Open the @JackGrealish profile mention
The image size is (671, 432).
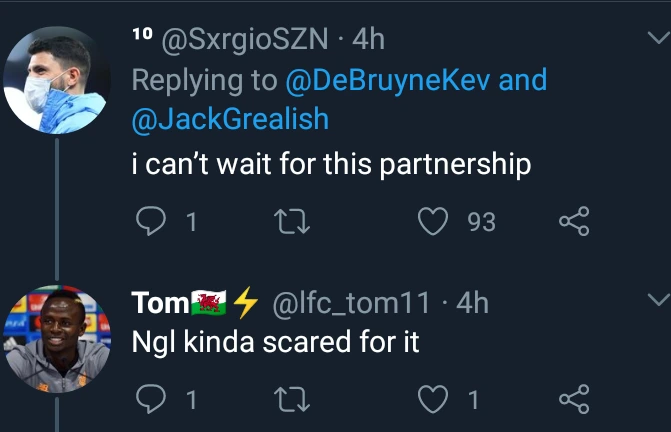click(230, 118)
